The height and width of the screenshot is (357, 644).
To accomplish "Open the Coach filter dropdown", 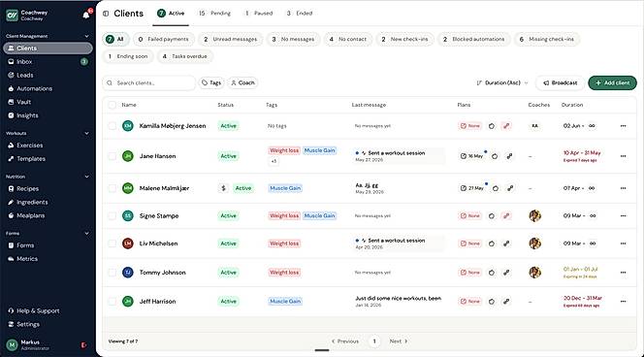I will pyautogui.click(x=242, y=83).
